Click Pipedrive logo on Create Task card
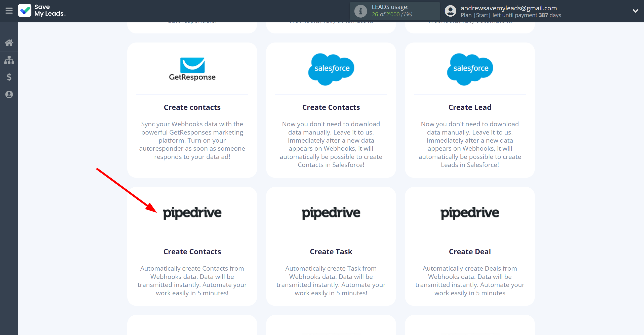The width and height of the screenshot is (644, 335). coord(331,213)
